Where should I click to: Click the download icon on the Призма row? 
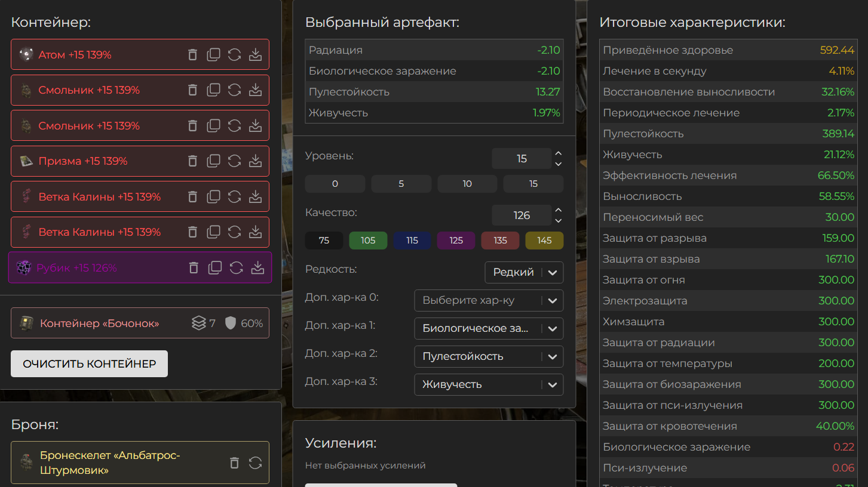click(255, 161)
